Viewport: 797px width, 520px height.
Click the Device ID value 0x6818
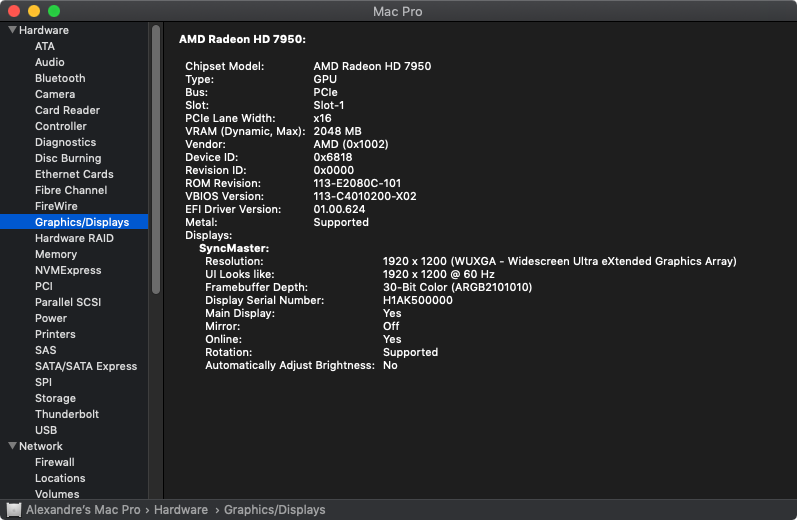click(x=332, y=157)
